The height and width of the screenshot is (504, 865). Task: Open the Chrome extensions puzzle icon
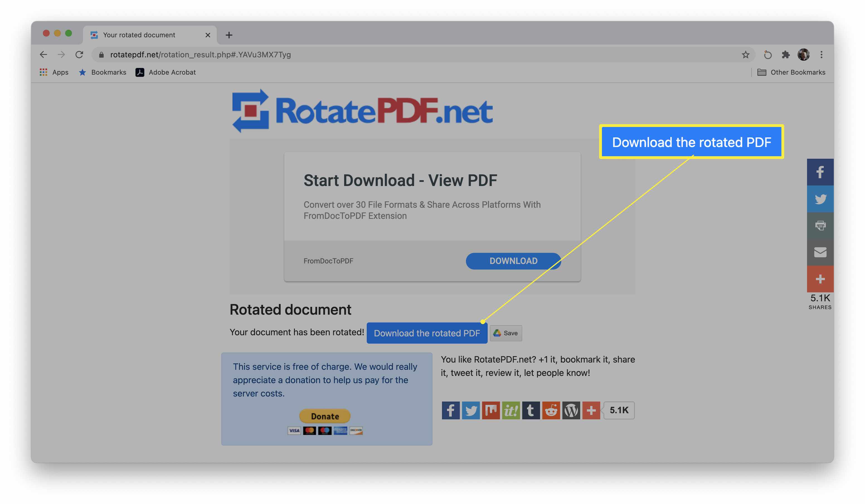[785, 55]
